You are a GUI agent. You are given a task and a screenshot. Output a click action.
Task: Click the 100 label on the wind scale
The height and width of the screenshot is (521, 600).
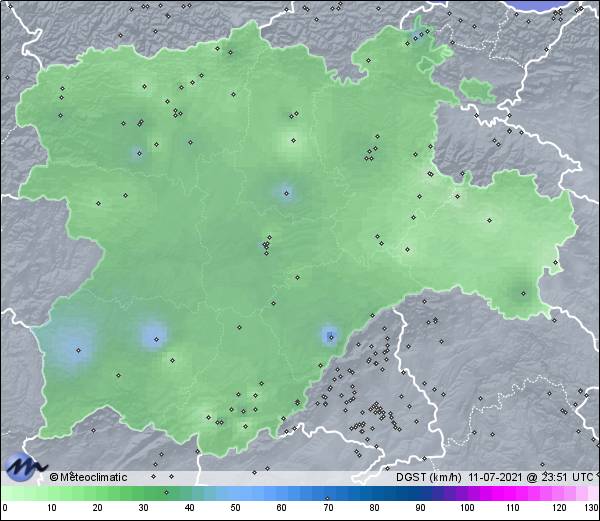click(x=467, y=508)
